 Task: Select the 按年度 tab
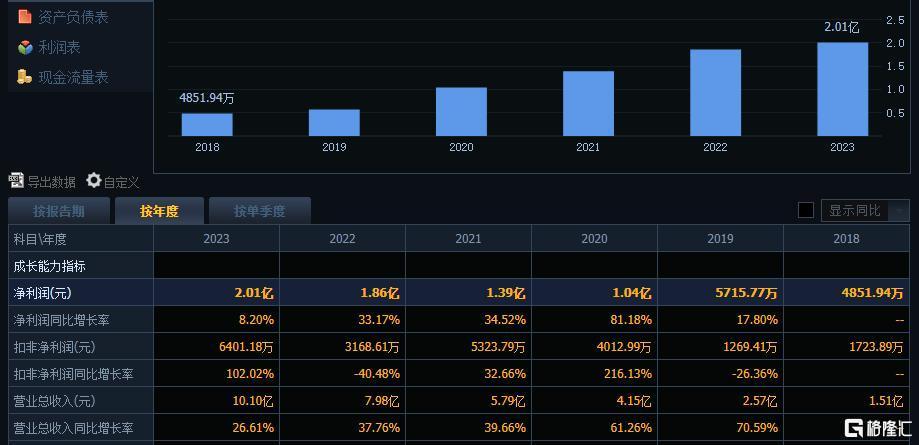159,211
